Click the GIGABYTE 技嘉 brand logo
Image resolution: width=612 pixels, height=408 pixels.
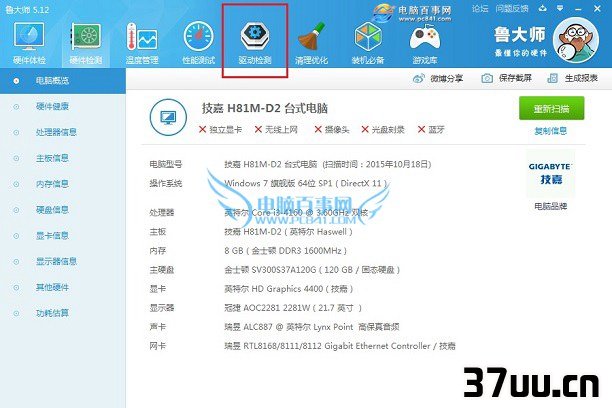pos(550,173)
